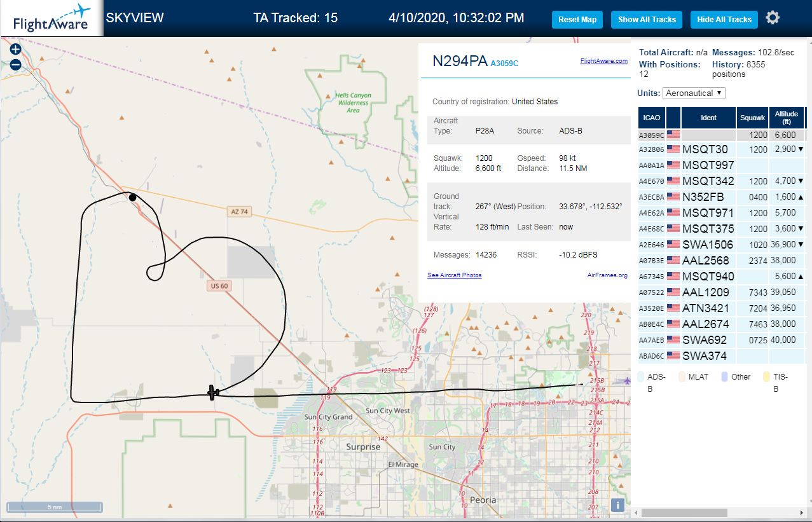Click US flag in N352FB row
Image resolution: width=812 pixels, height=522 pixels.
pos(673,197)
